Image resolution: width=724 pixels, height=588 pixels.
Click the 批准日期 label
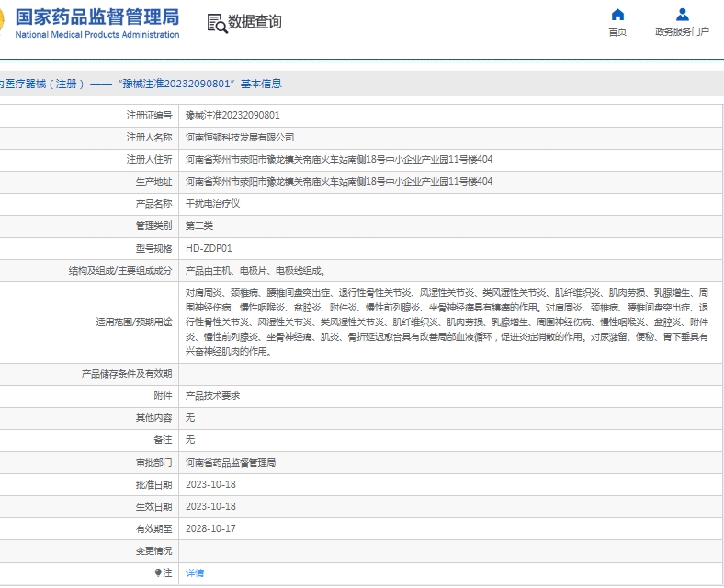click(153, 484)
